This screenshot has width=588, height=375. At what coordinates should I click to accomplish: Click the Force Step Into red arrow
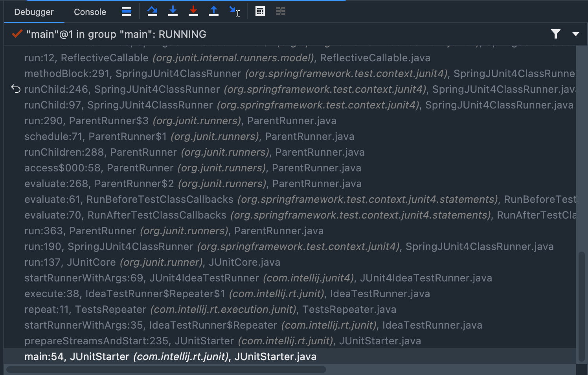pyautogui.click(x=193, y=11)
